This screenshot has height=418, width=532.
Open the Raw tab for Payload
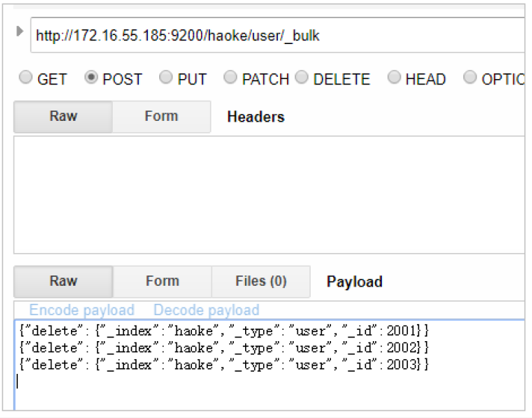point(64,281)
